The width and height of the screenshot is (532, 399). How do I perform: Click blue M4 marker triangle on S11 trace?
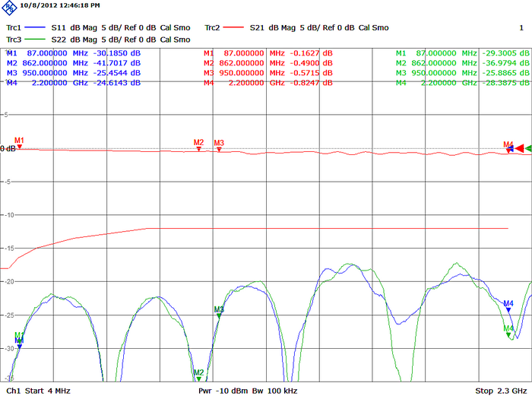[x=508, y=309]
